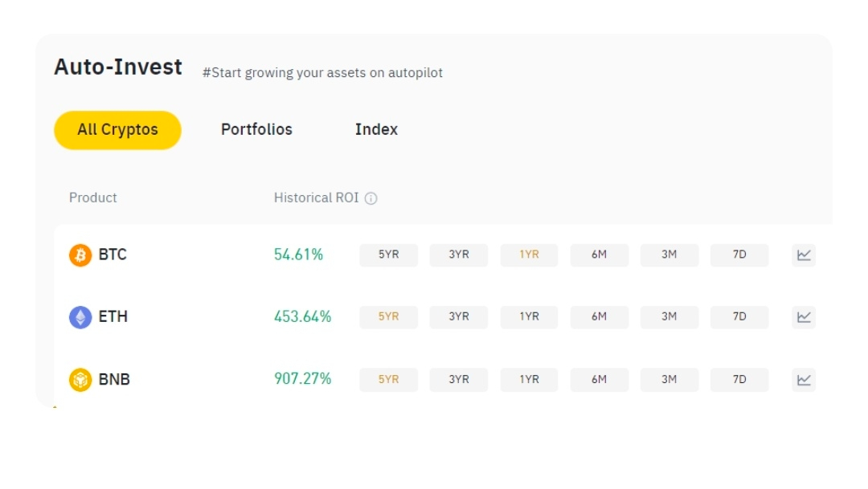Open the BNB price chart icon
868x489 pixels.
(x=804, y=379)
